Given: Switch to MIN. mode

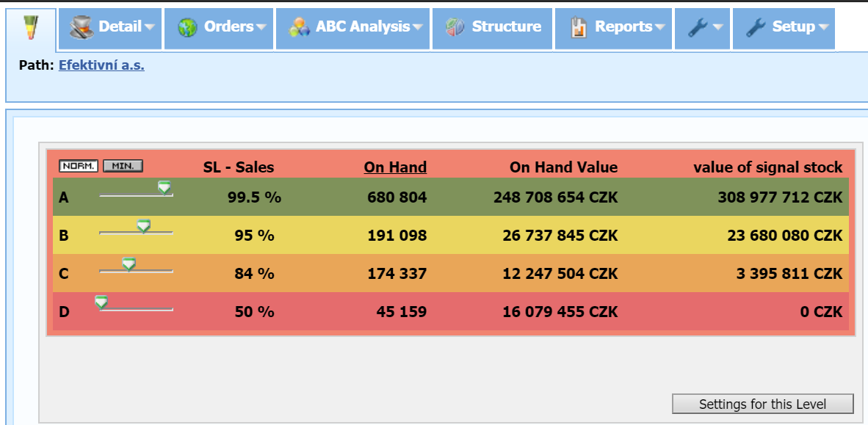Looking at the screenshot, I should [x=123, y=166].
